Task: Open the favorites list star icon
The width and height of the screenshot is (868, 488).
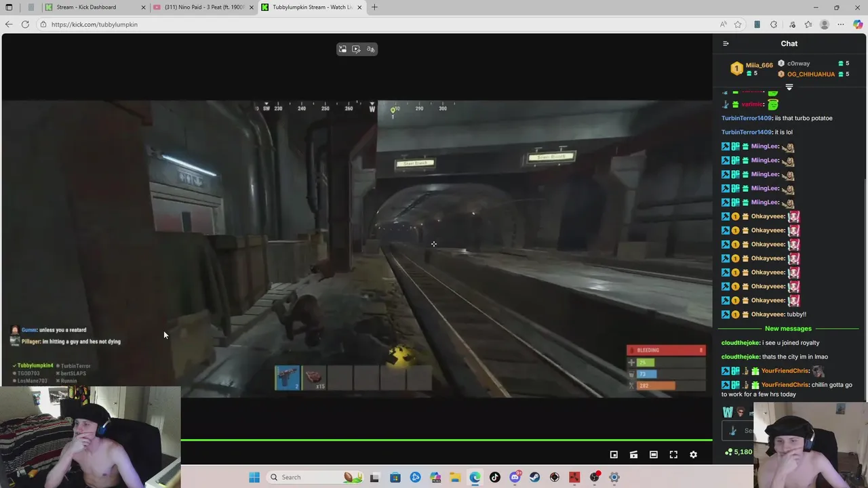Action: (x=808, y=24)
